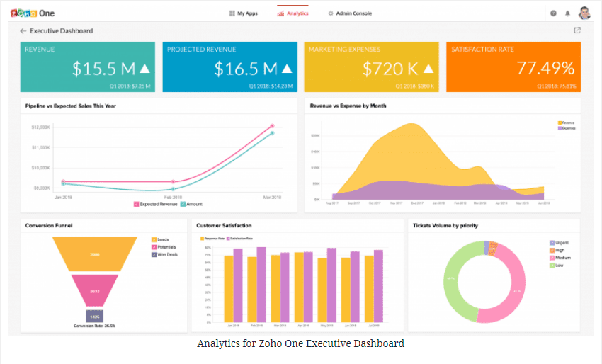Click the My Apps grid icon
The width and height of the screenshot is (602, 364).
coord(232,13)
